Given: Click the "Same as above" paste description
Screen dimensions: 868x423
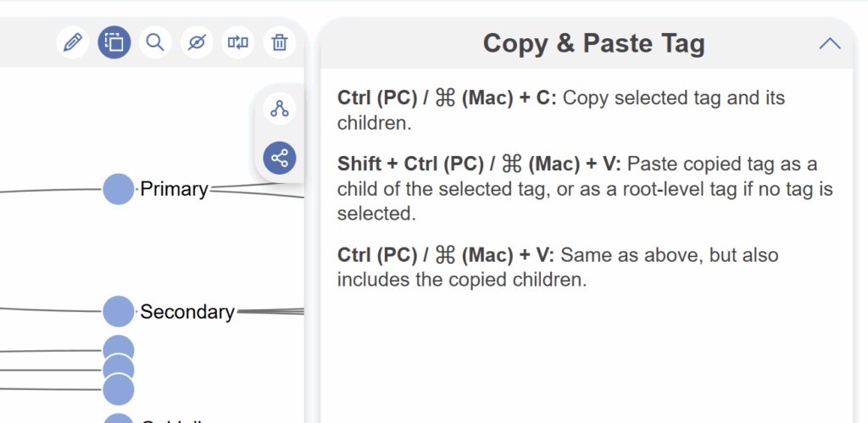Looking at the screenshot, I should pos(670,255).
